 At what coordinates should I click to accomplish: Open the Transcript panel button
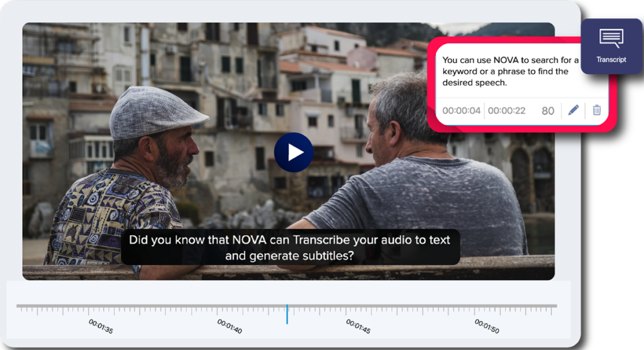[x=611, y=47]
